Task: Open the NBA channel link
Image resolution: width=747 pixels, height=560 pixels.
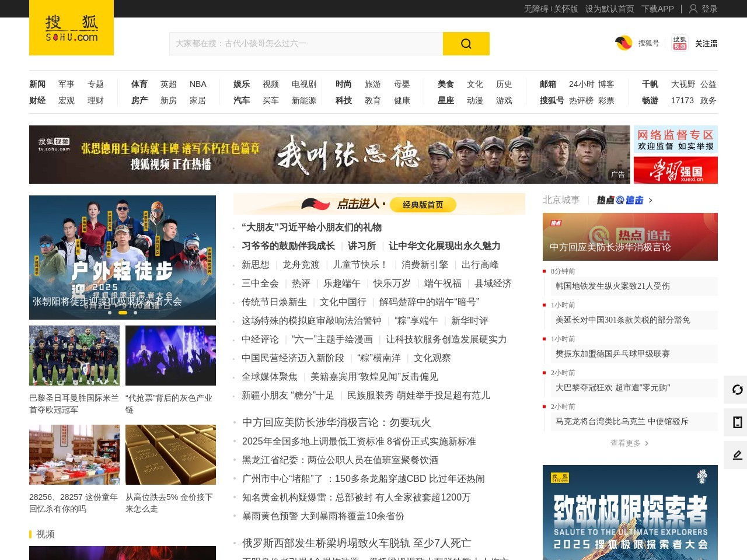Action: click(198, 84)
